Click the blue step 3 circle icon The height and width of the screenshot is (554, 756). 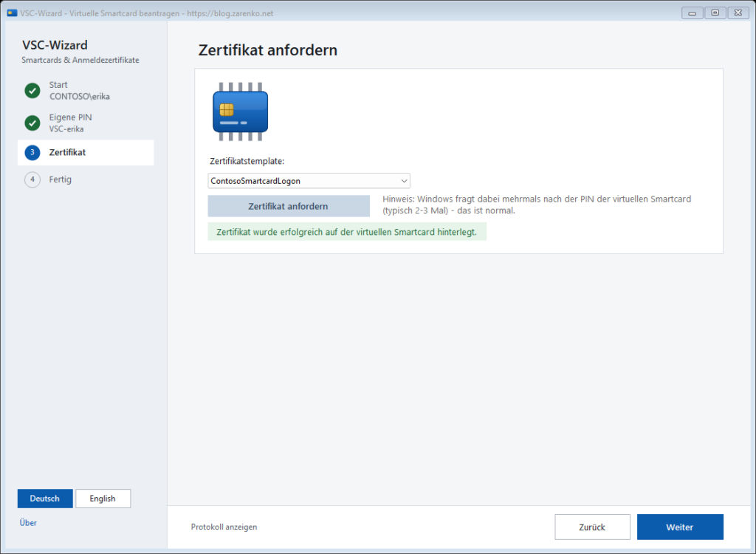(x=32, y=152)
